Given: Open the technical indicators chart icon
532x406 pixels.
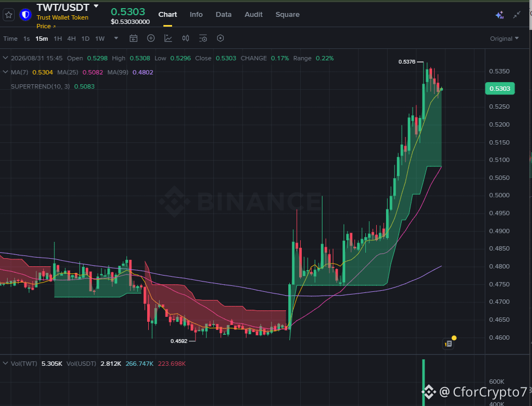Looking at the screenshot, I should click(168, 39).
